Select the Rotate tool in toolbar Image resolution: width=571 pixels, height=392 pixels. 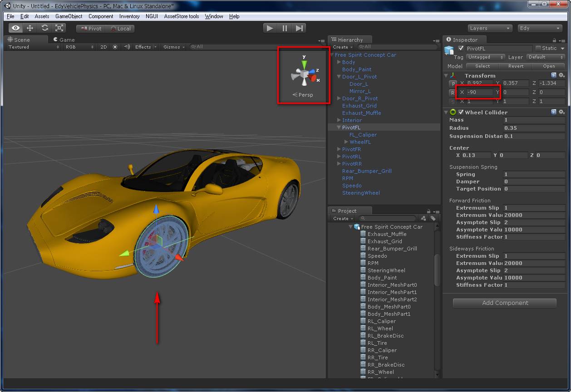click(x=44, y=28)
